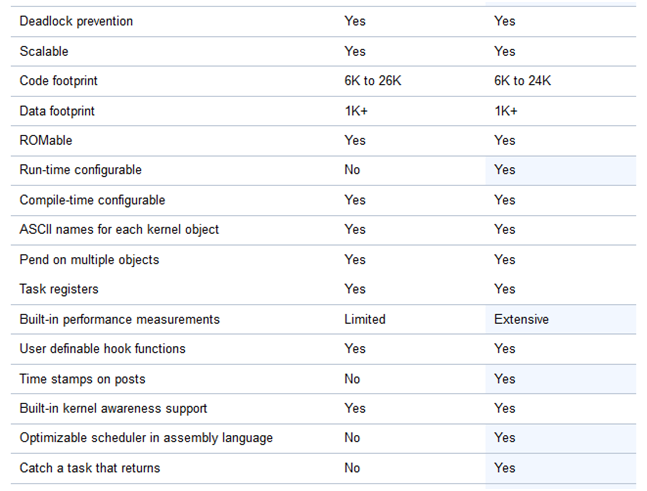Select 'Built-in performance measurements' label
This screenshot has width=647, height=491.
pos(120,319)
